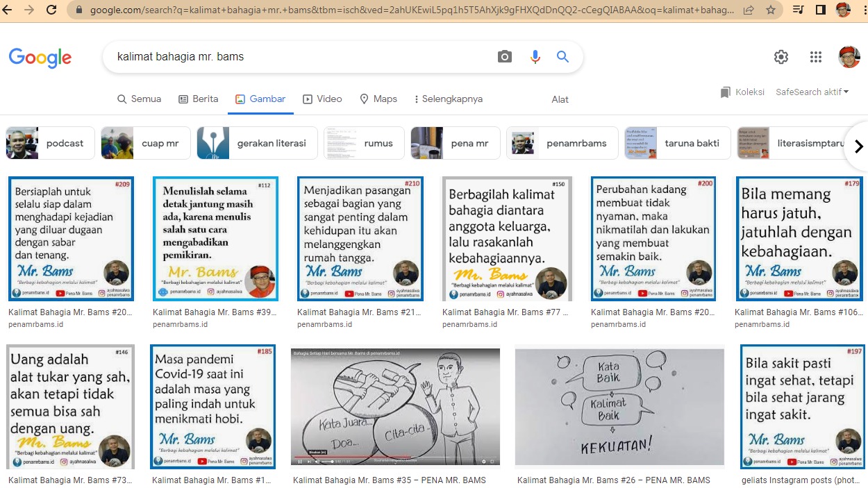This screenshot has height=488, width=868.
Task: Click penamrbams.id source under #209 image
Action: pyautogui.click(x=36, y=325)
